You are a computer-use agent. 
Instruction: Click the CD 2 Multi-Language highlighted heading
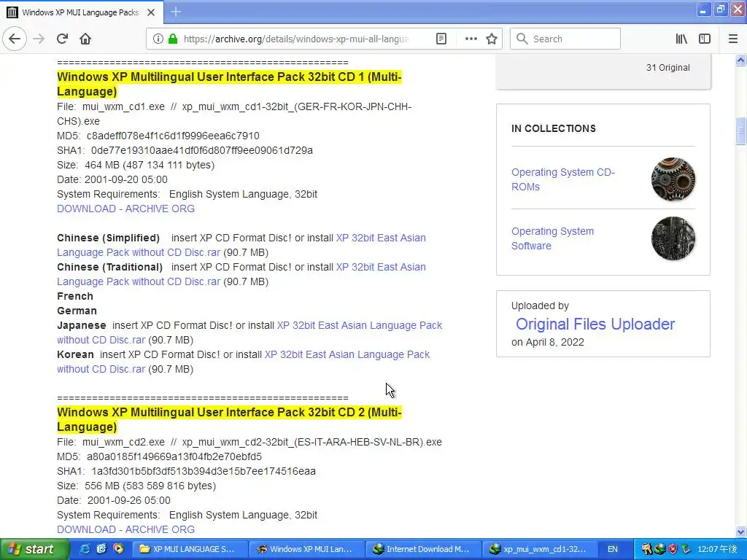click(x=230, y=419)
